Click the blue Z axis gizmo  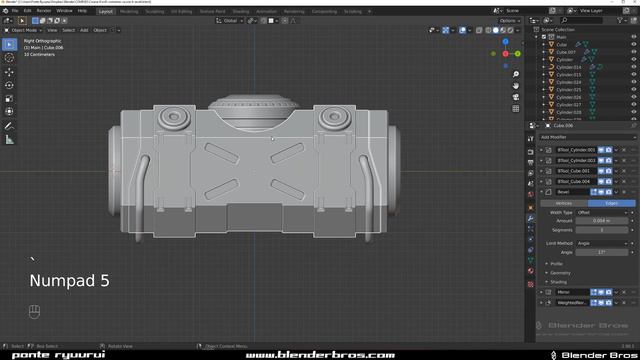pos(505,42)
